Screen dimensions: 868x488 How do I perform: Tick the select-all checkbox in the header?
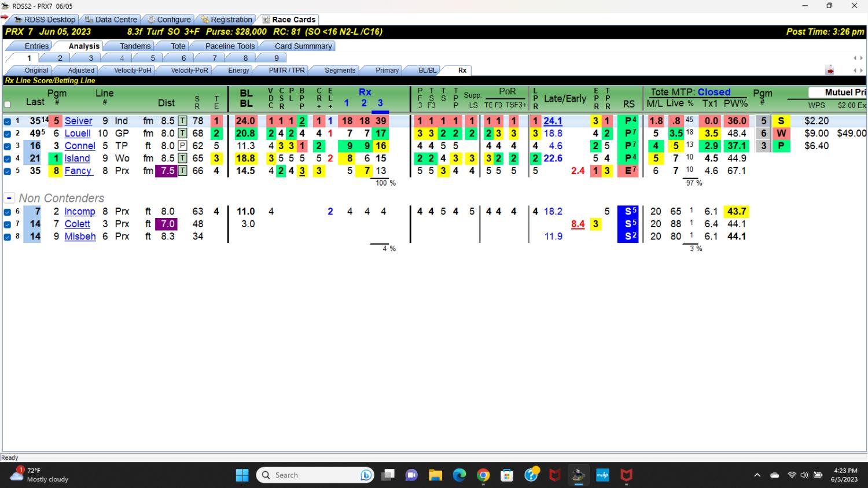pos(8,105)
